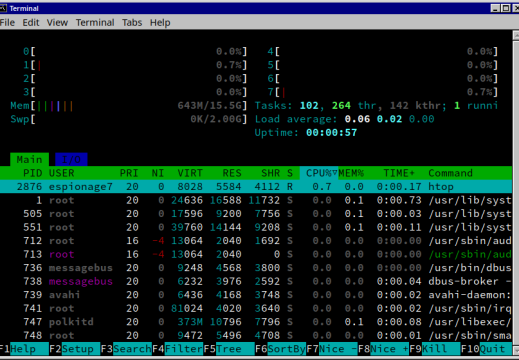Switch to the I/O tab in htop
Viewport: 519px width, 360px height.
click(71, 159)
